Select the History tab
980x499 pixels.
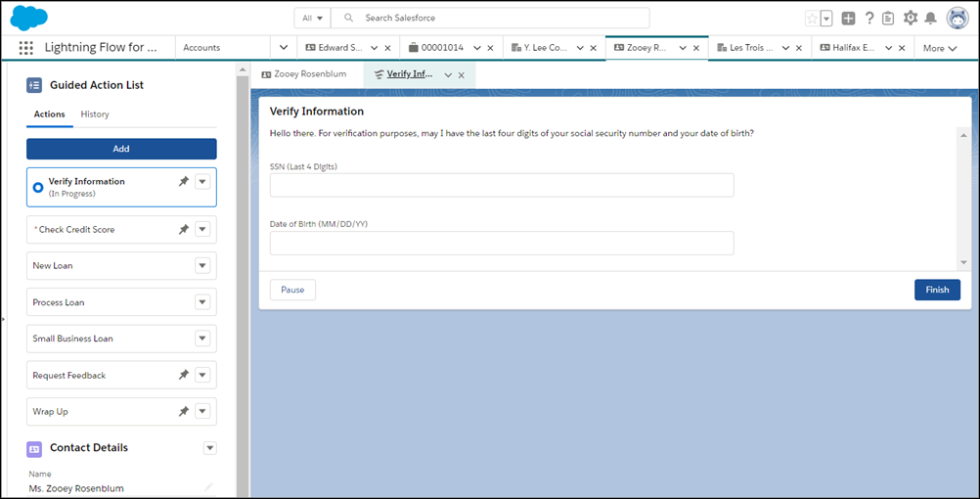pos(94,114)
